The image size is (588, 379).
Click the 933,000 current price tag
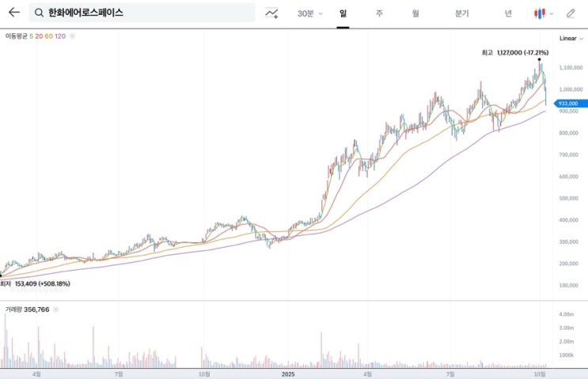coord(567,103)
